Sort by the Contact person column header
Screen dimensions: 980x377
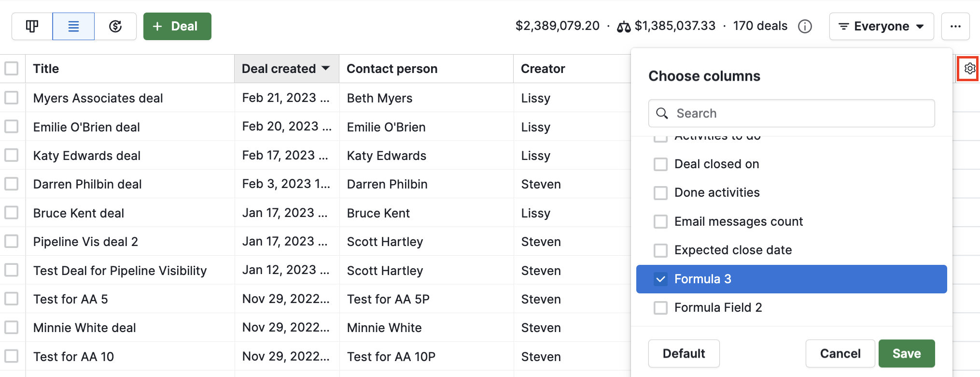(x=392, y=69)
